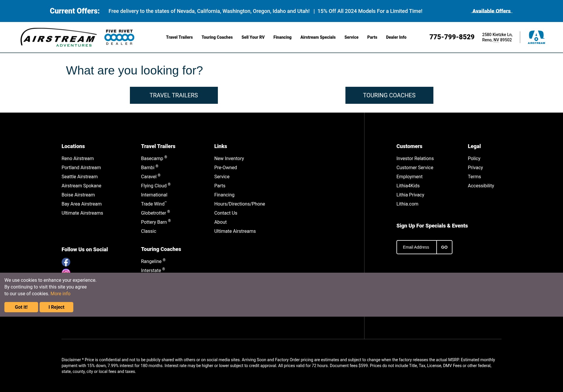Open Lithia.com link
The width and height of the screenshot is (563, 392).
pos(407,204)
